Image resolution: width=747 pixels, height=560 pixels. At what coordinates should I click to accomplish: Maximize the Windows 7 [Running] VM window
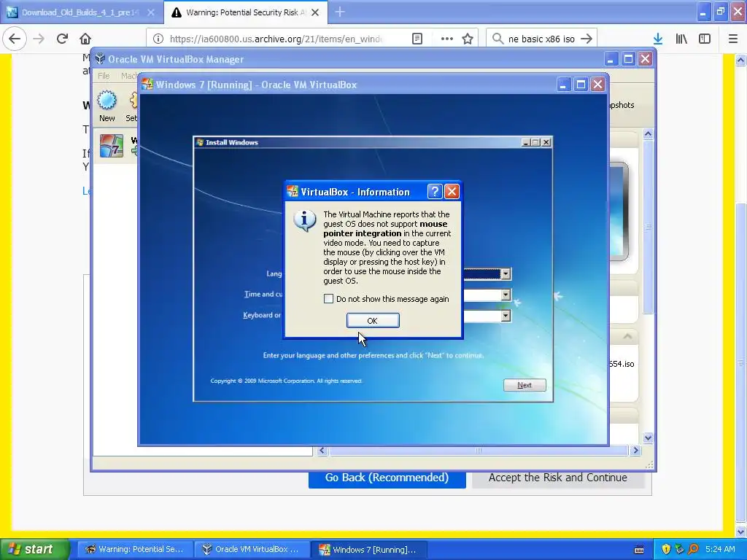pyautogui.click(x=581, y=85)
